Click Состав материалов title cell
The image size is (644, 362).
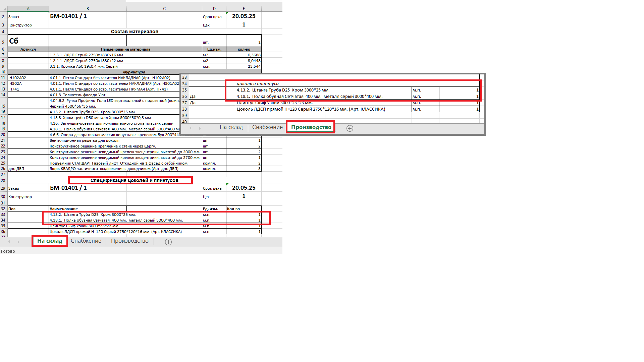134,32
